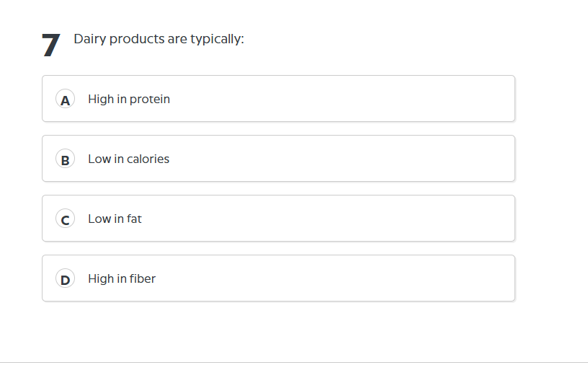Click the large question number 7
588x378 pixels.
click(50, 45)
